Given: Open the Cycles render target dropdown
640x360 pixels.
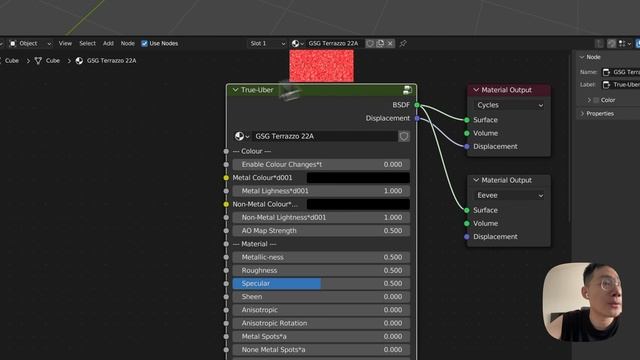Looking at the screenshot, I should (x=509, y=105).
